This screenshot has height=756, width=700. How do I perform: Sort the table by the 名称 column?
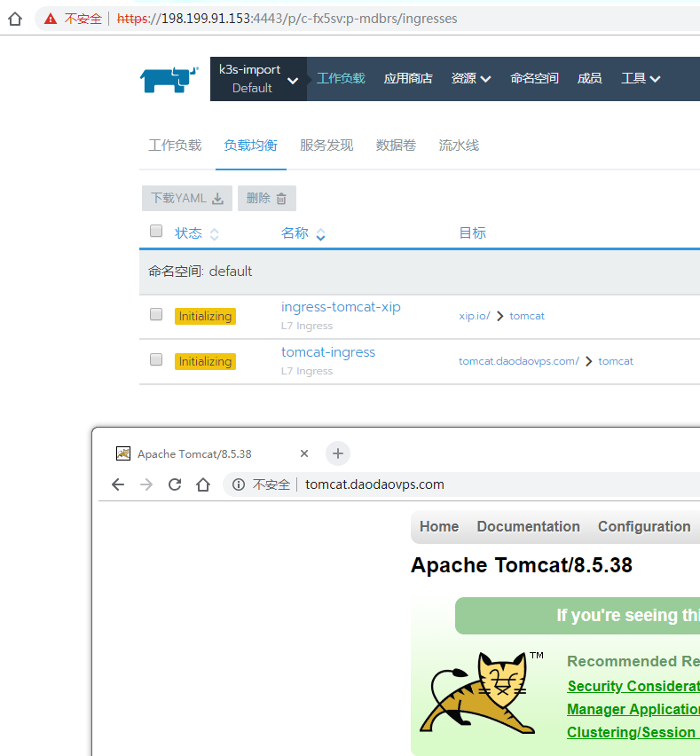[x=303, y=233]
